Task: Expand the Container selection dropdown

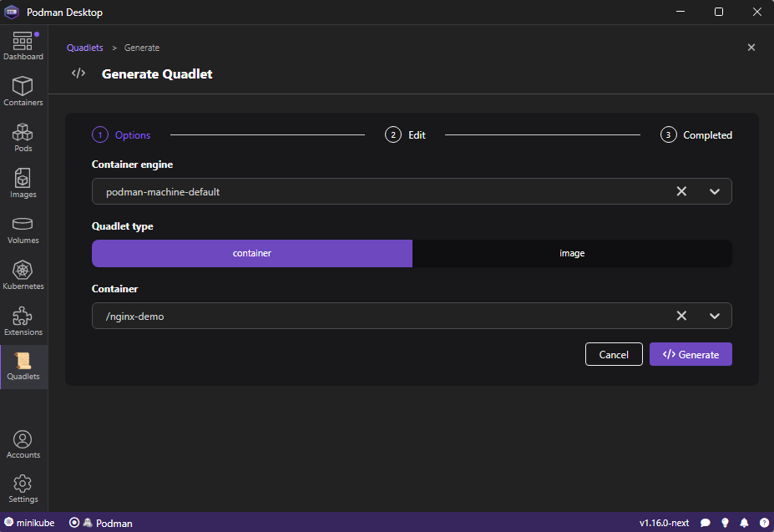Action: click(715, 316)
